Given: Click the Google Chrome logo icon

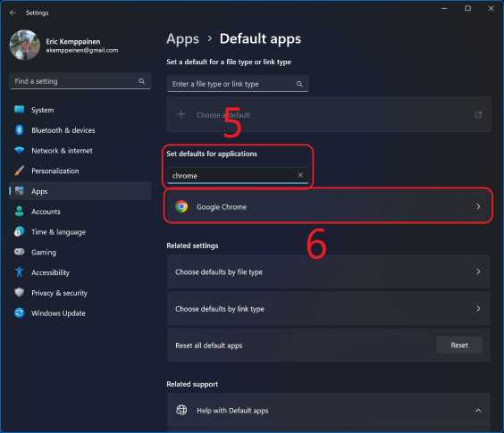Looking at the screenshot, I should pyautogui.click(x=181, y=206).
